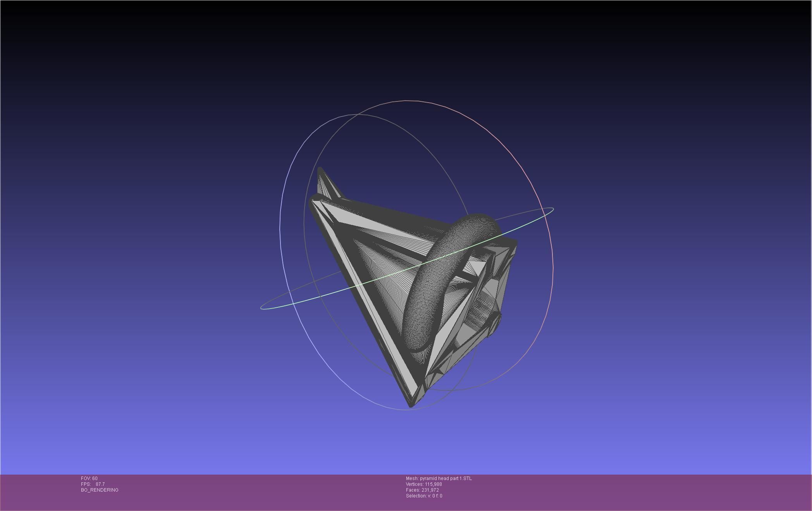Image resolution: width=812 pixels, height=511 pixels.
Task: Click the 'Vertices: 115,988' info line
Action: pyautogui.click(x=424, y=484)
